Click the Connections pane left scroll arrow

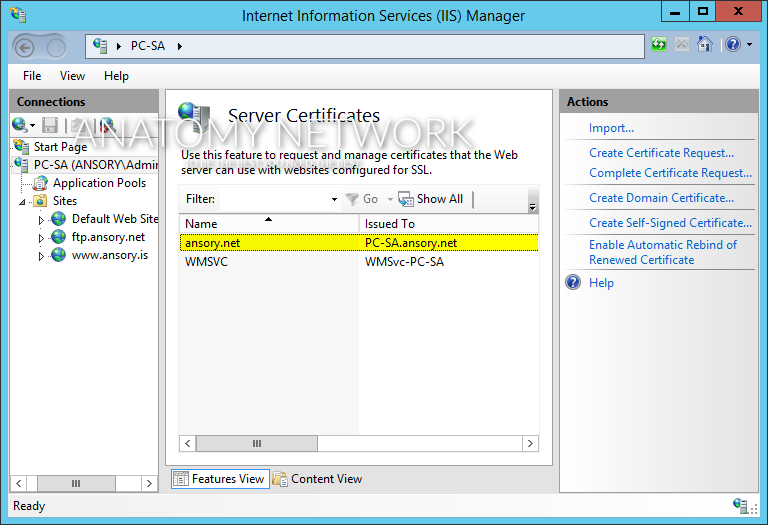18,484
